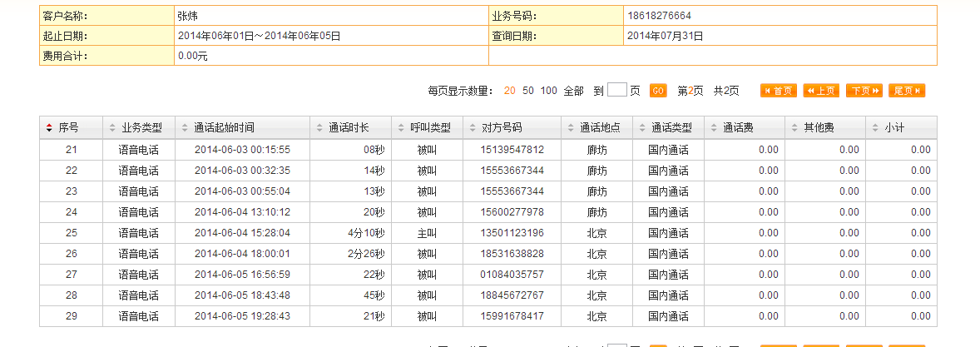
Task: Sort records by 对方号码 column icon
Action: coord(472,128)
